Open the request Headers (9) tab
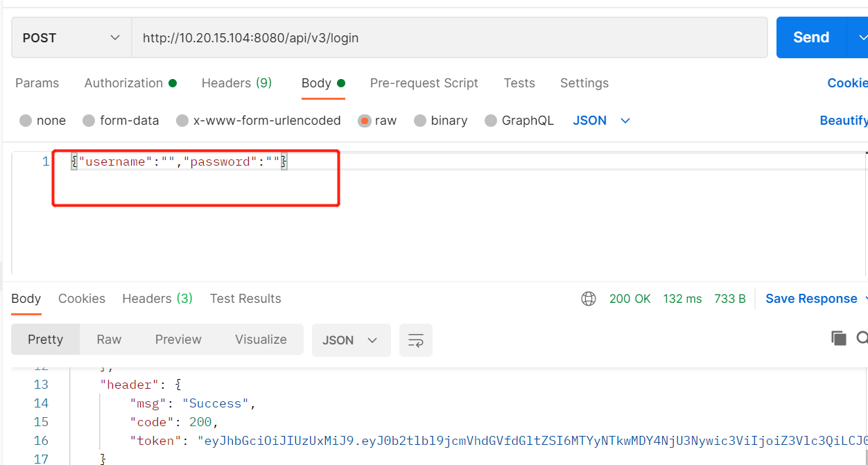This screenshot has width=868, height=465. [236, 83]
